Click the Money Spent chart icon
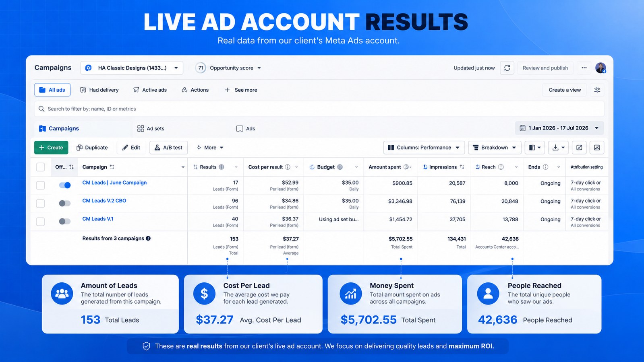Image resolution: width=644 pixels, height=362 pixels. [x=351, y=294]
